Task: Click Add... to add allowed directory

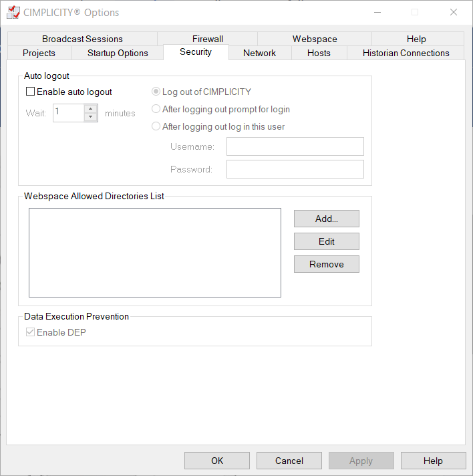Action: (327, 219)
